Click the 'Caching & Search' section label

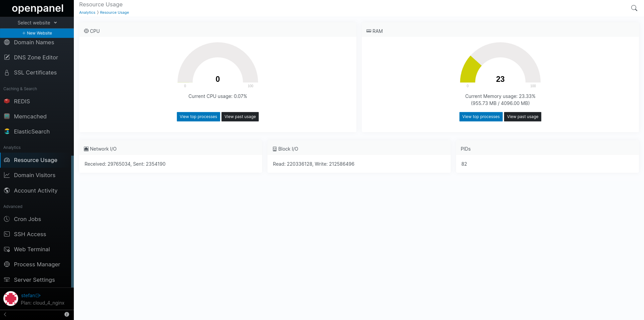pos(20,89)
